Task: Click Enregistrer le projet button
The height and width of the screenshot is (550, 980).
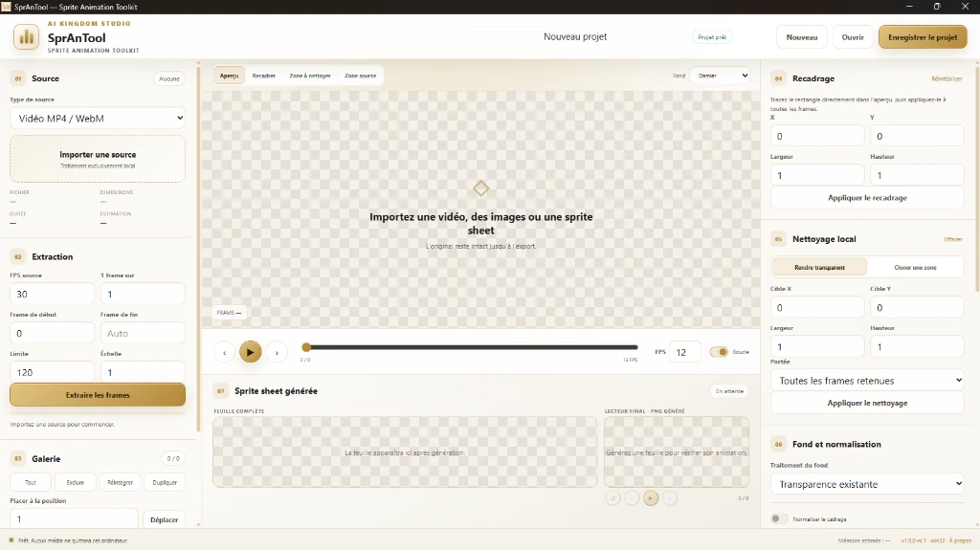Action: [923, 37]
